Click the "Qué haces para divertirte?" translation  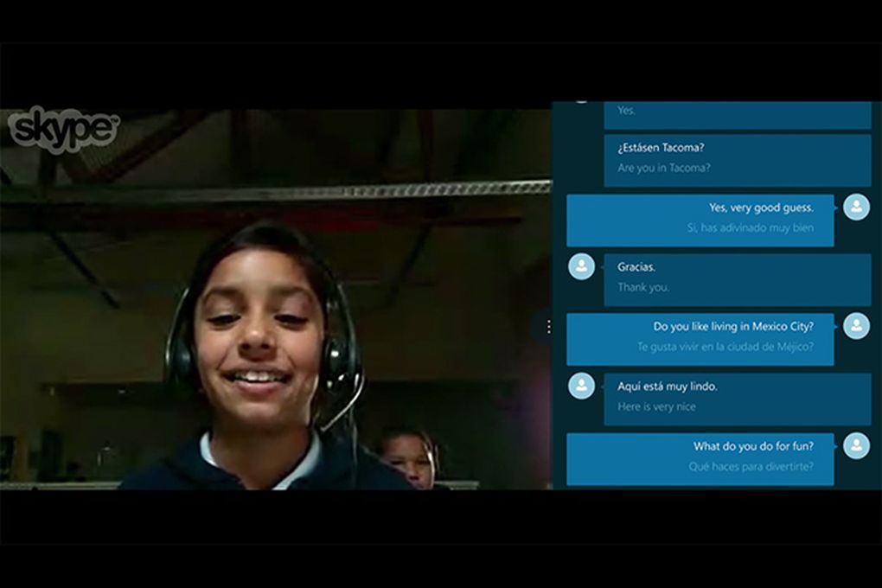pyautogui.click(x=751, y=466)
